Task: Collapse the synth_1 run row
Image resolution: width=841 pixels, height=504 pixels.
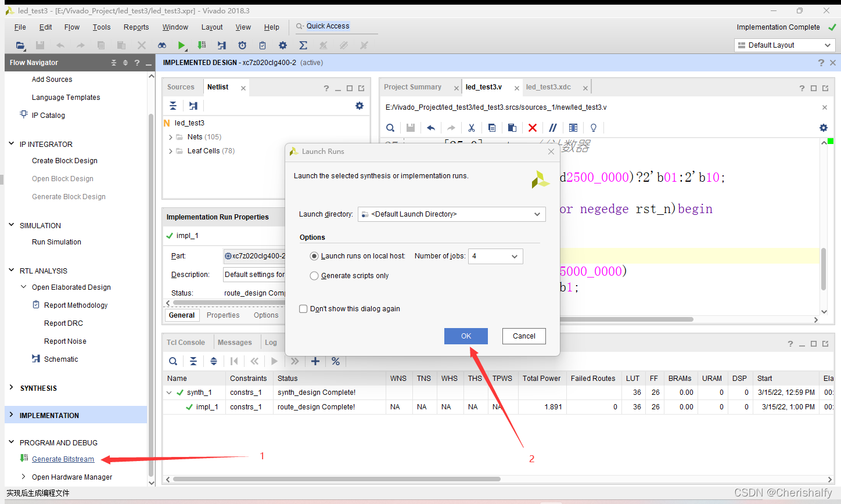Action: click(x=170, y=393)
